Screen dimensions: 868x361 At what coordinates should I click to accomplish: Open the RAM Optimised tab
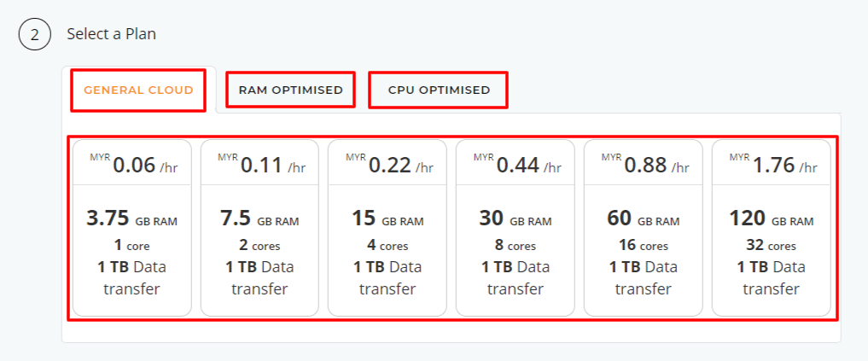point(290,90)
